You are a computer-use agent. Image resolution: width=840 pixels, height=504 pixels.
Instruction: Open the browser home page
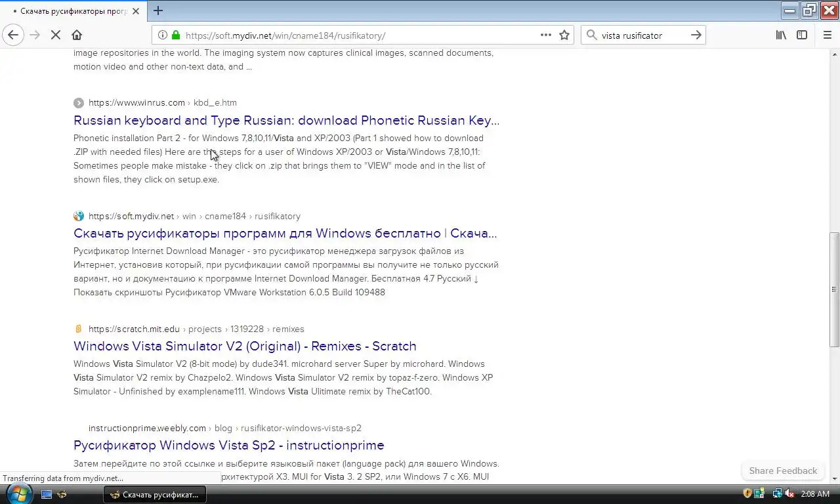click(x=77, y=35)
